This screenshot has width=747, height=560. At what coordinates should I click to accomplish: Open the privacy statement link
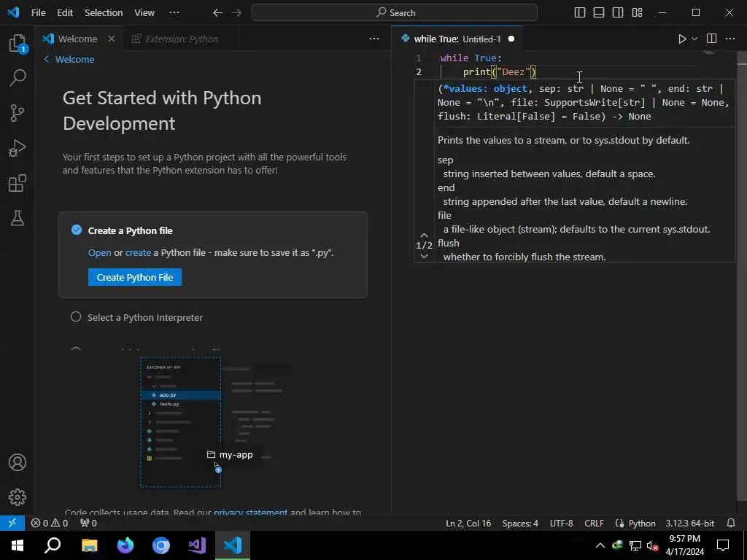tap(251, 512)
